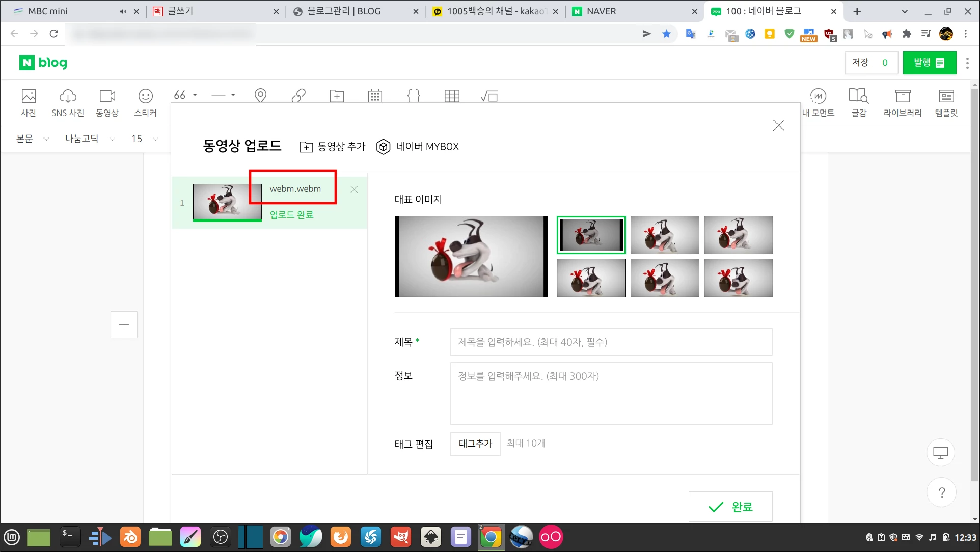Click 태그추가 to add tags
980x552 pixels.
(x=475, y=444)
